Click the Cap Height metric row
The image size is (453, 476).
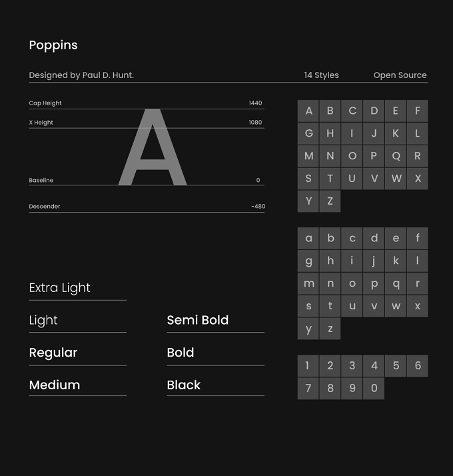pos(147,104)
